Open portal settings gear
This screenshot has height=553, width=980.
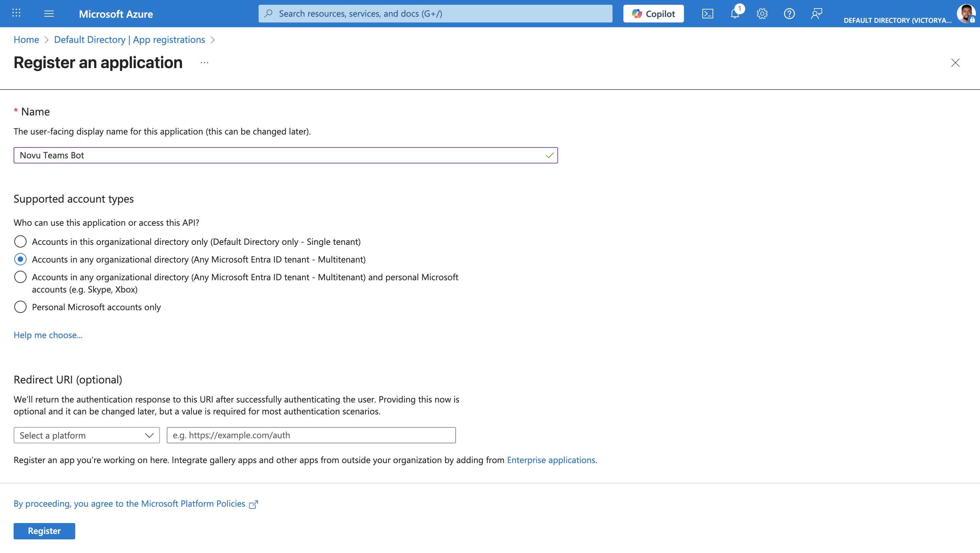point(762,14)
